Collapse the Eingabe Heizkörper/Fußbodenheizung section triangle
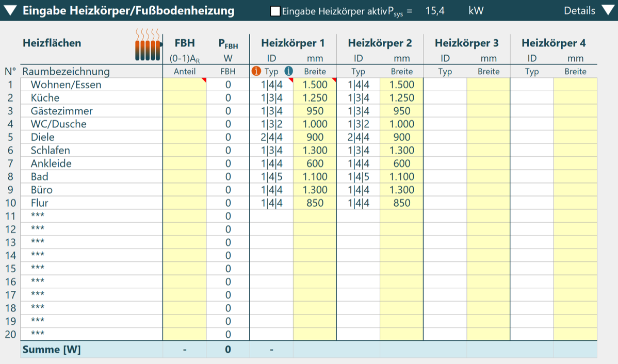 click(x=9, y=11)
